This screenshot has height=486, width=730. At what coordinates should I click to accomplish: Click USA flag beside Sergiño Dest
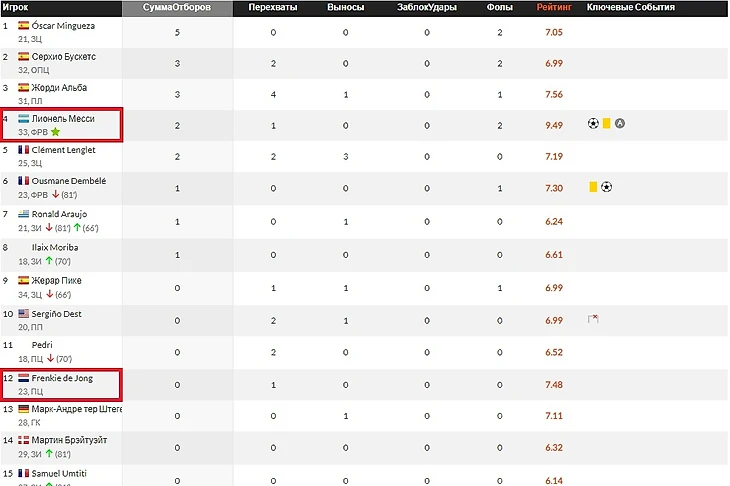[x=24, y=314]
